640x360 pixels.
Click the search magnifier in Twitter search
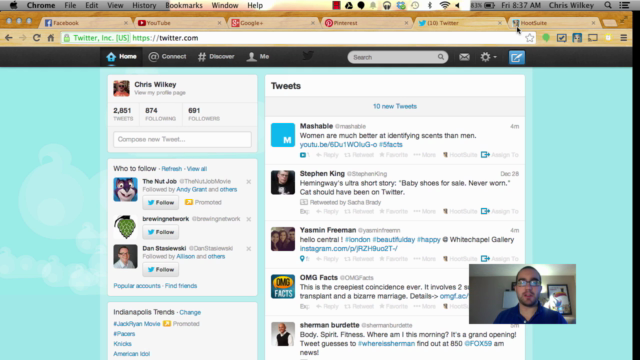point(441,57)
